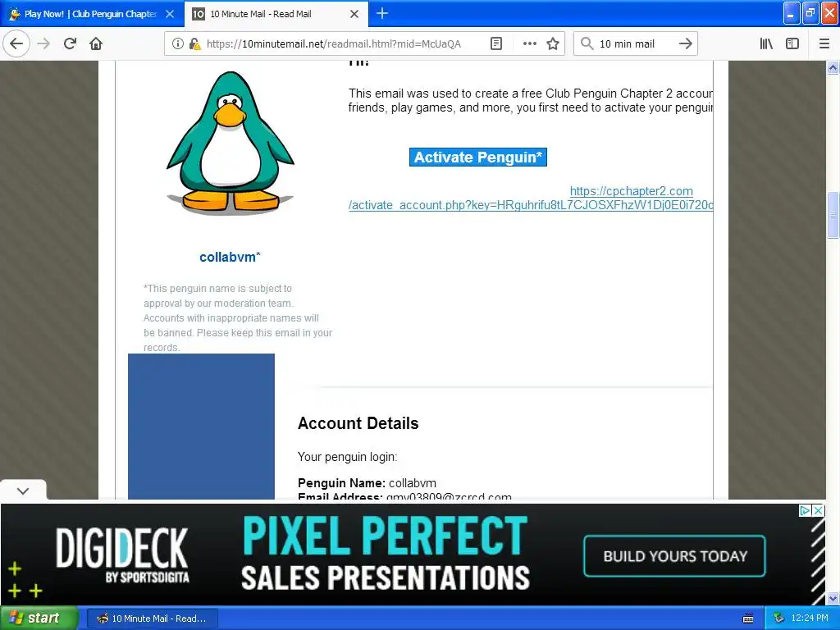Click the insecure connection padlock icon
The width and height of the screenshot is (840, 630).
(x=194, y=44)
